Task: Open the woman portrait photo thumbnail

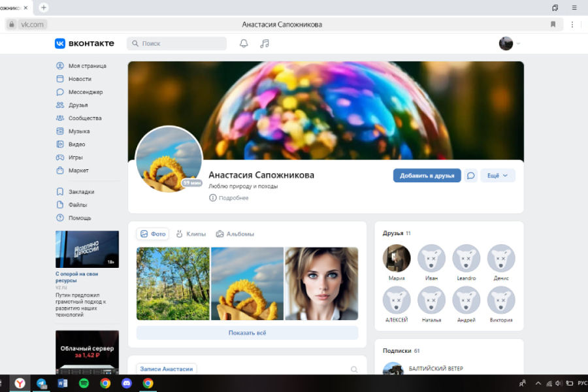Action: pyautogui.click(x=321, y=284)
